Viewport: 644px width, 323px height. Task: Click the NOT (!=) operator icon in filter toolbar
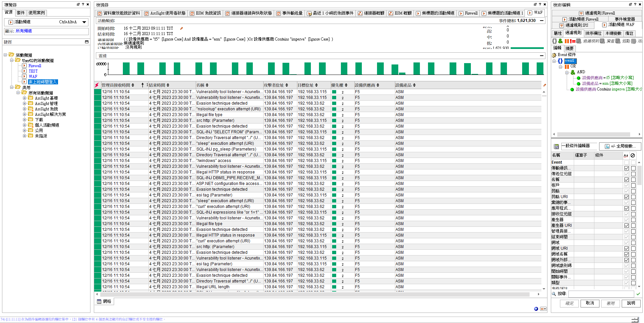pyautogui.click(x=572, y=41)
